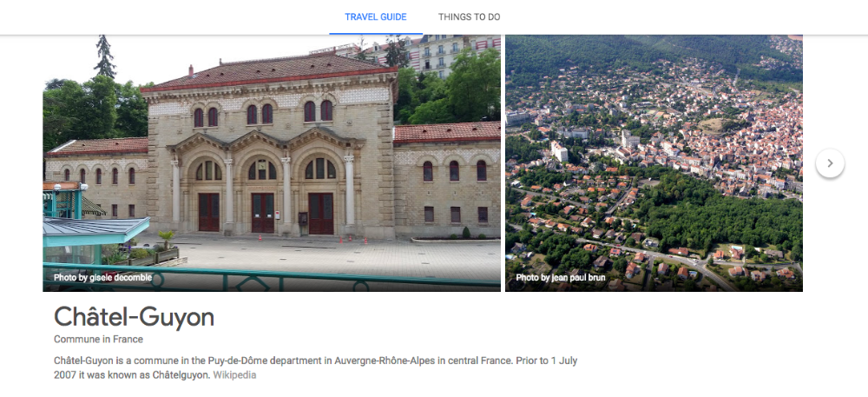This screenshot has height=397, width=868.
Task: Select the Travel Guide tab
Action: 375,17
